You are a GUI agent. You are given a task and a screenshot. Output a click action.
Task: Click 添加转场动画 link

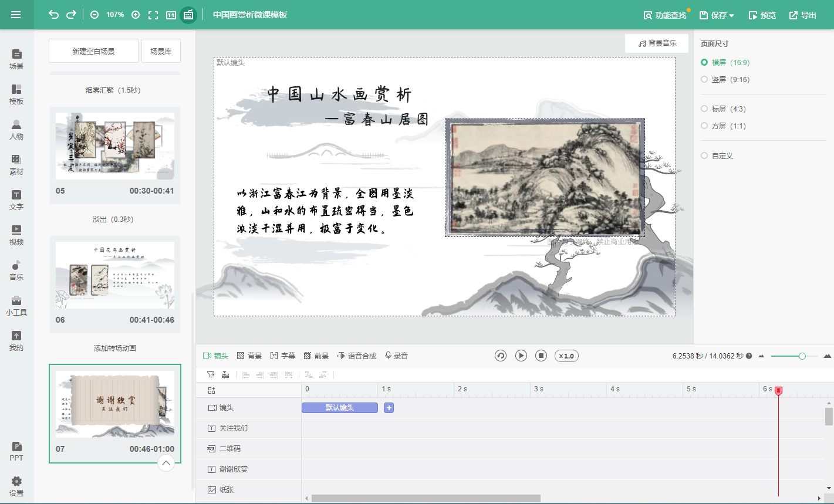(x=115, y=348)
